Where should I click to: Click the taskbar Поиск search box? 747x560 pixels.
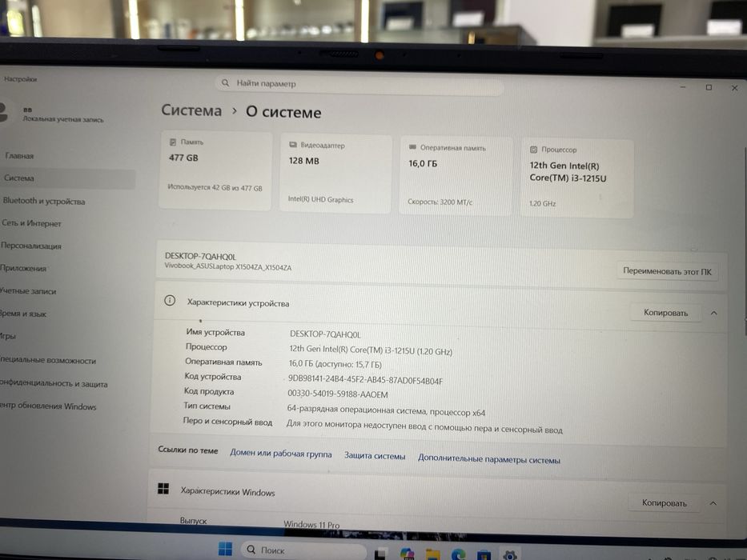coord(303,550)
